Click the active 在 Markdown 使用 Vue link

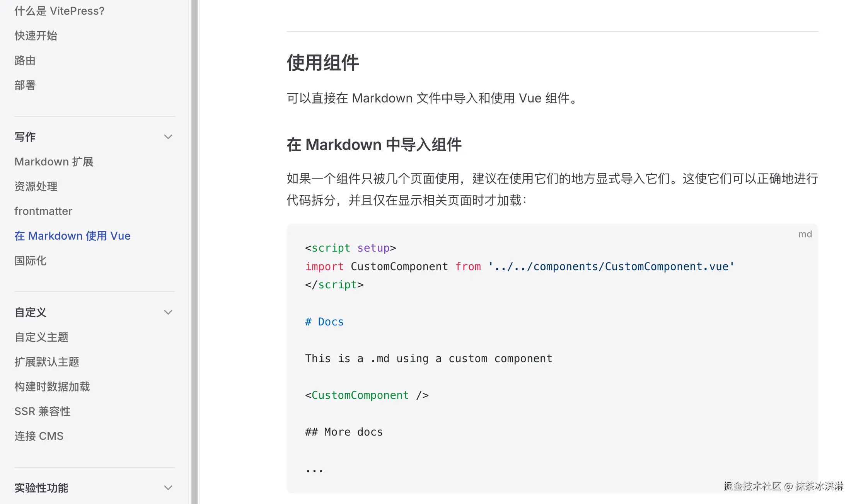pyautogui.click(x=72, y=236)
